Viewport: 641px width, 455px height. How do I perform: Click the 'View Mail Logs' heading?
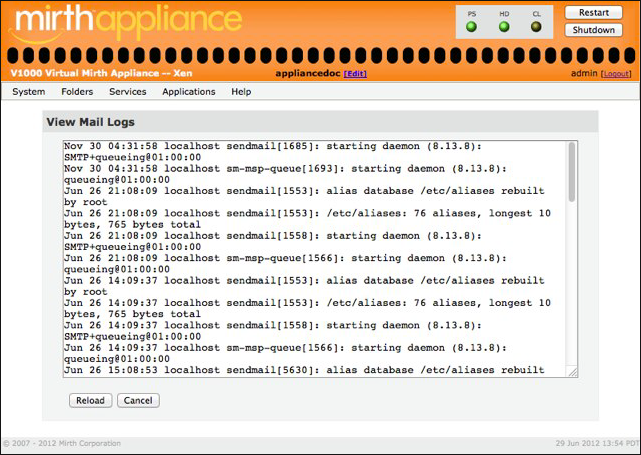[x=90, y=122]
